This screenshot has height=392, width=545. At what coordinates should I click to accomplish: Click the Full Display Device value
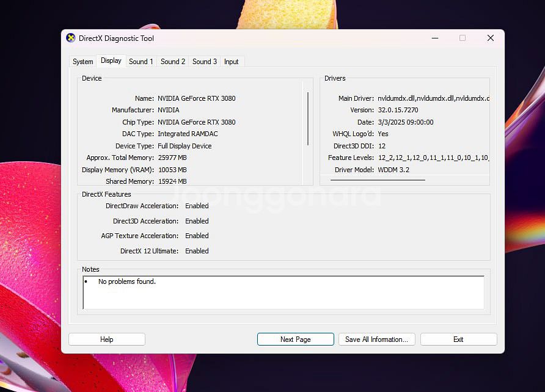click(x=185, y=146)
